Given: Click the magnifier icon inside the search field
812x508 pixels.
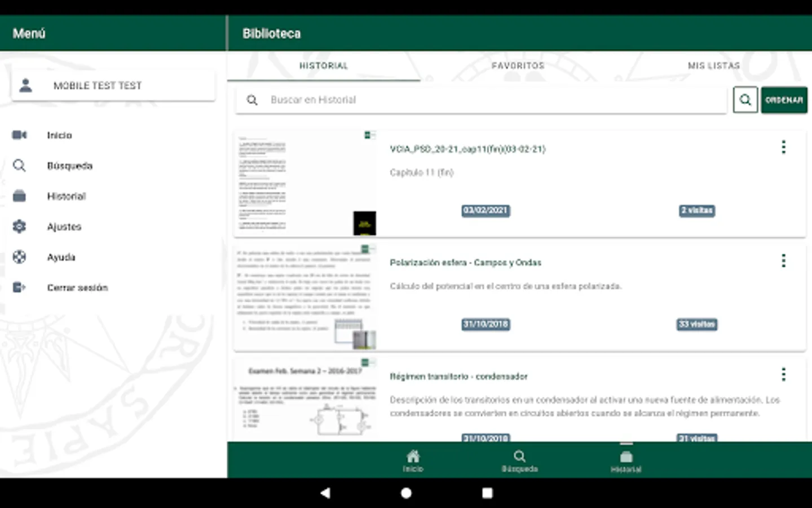Looking at the screenshot, I should (252, 100).
